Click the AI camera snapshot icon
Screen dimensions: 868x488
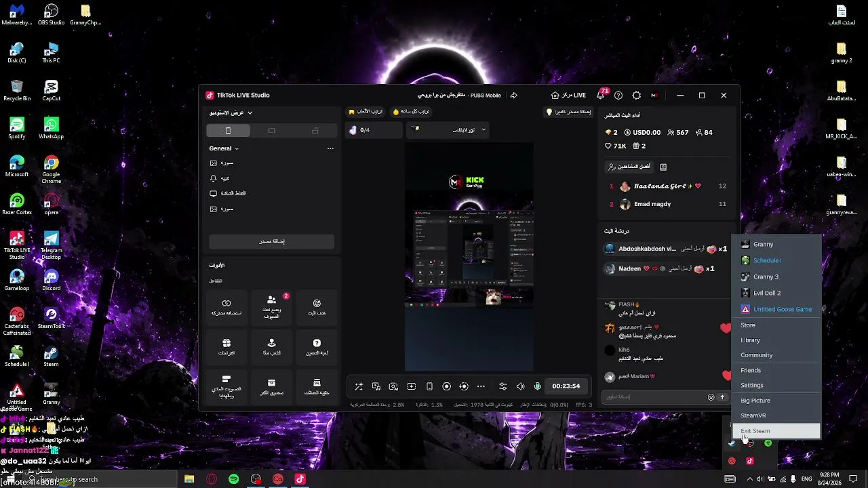[393, 386]
